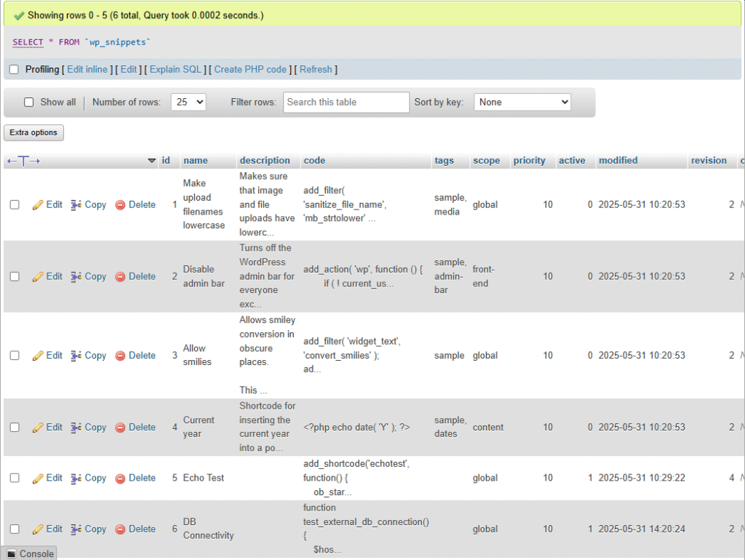Click inside the Search this table field
Image resolution: width=745 pixels, height=560 pixels.
point(346,102)
